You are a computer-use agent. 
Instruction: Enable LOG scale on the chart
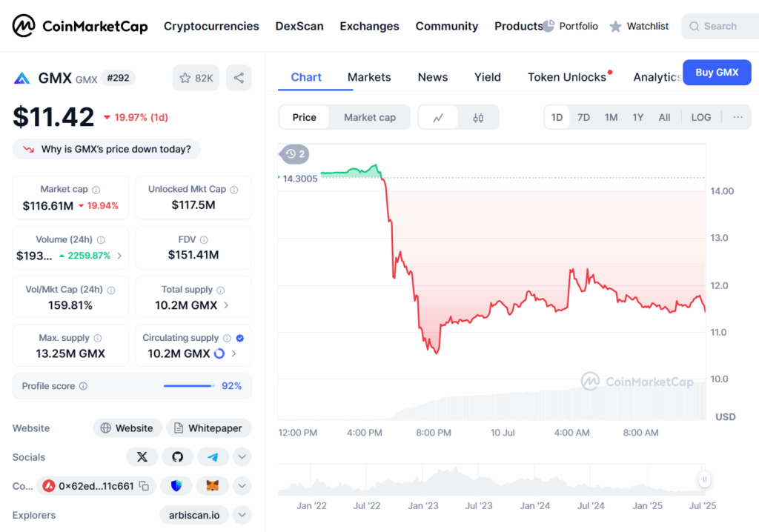coord(700,117)
